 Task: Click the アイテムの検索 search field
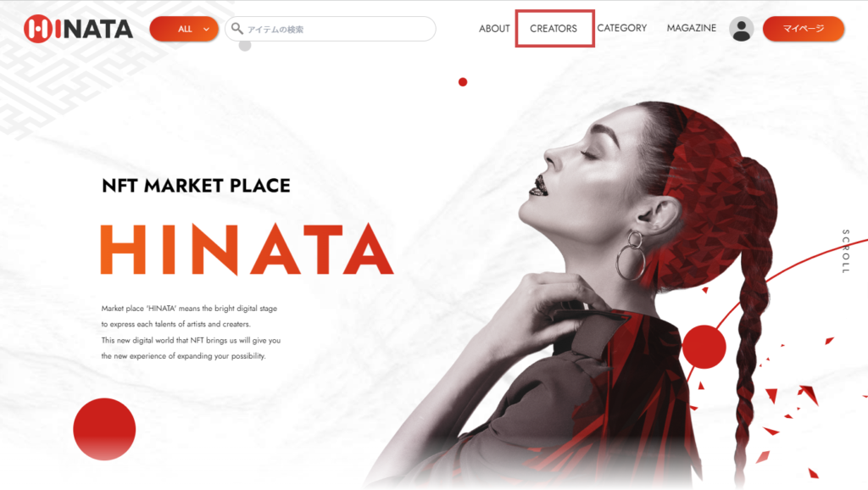pyautogui.click(x=331, y=29)
